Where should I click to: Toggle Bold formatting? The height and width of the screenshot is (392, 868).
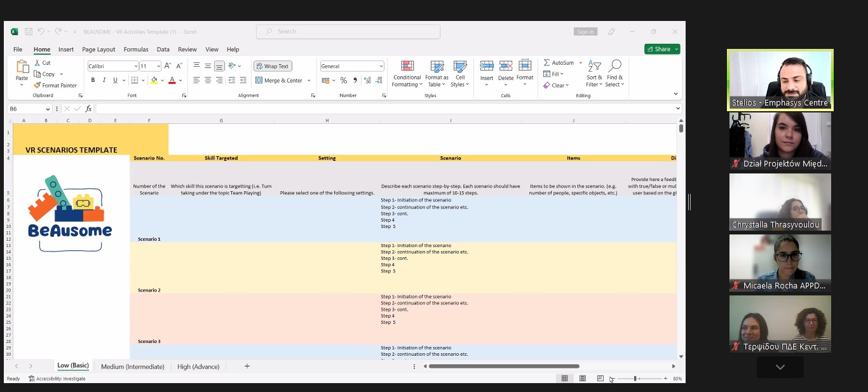[x=93, y=80]
